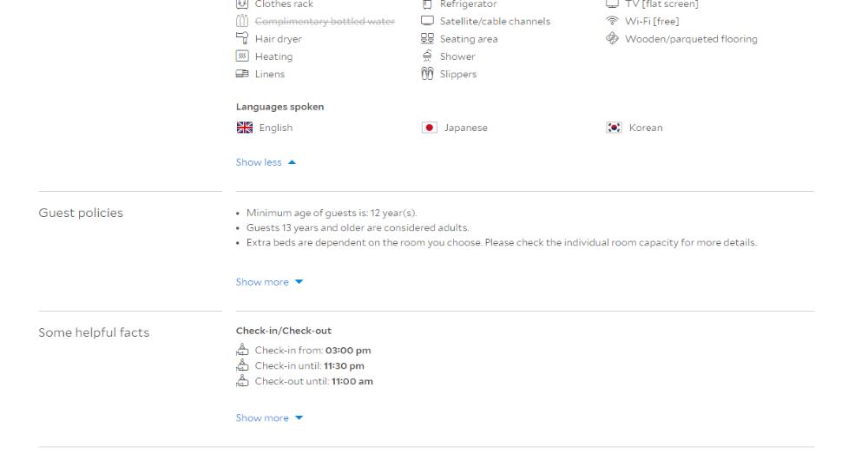Image resolution: width=868 pixels, height=460 pixels.
Task: Click the seating area icon
Action: coord(427,39)
